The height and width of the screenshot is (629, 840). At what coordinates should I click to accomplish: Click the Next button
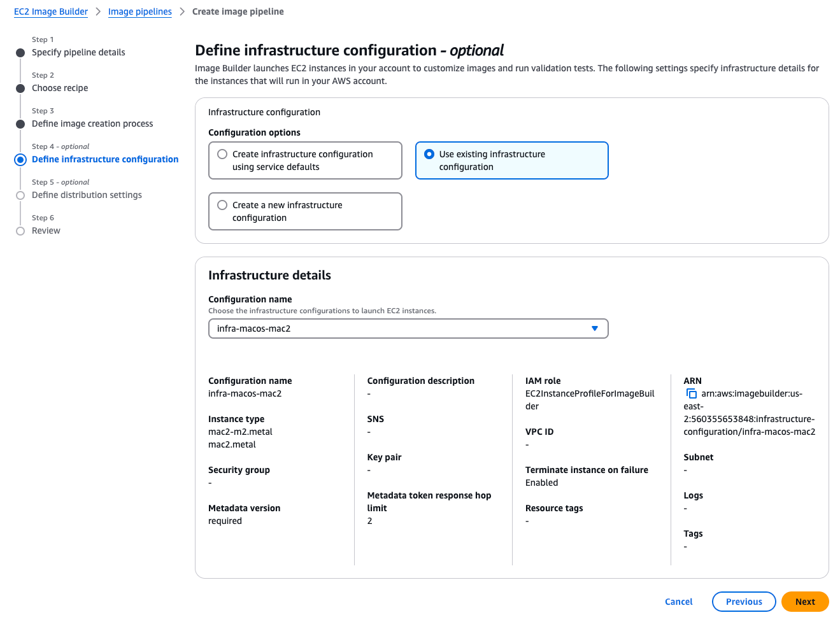pos(805,602)
